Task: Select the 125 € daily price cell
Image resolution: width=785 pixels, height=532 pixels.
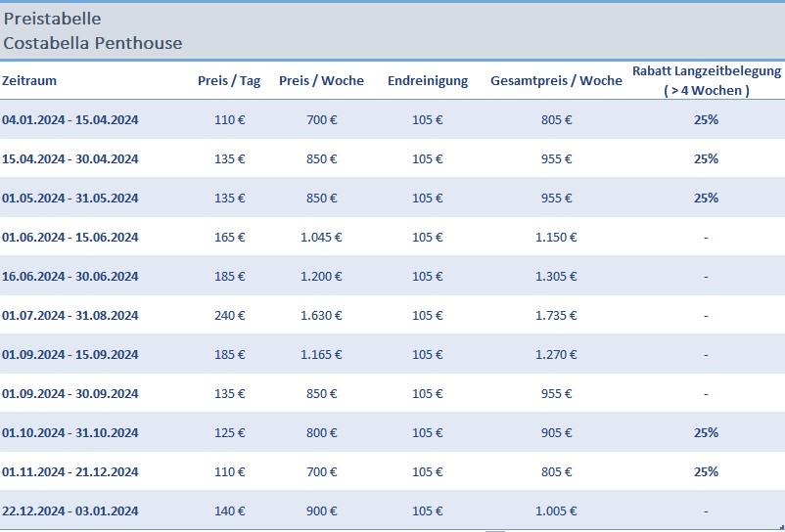Action: click(229, 433)
